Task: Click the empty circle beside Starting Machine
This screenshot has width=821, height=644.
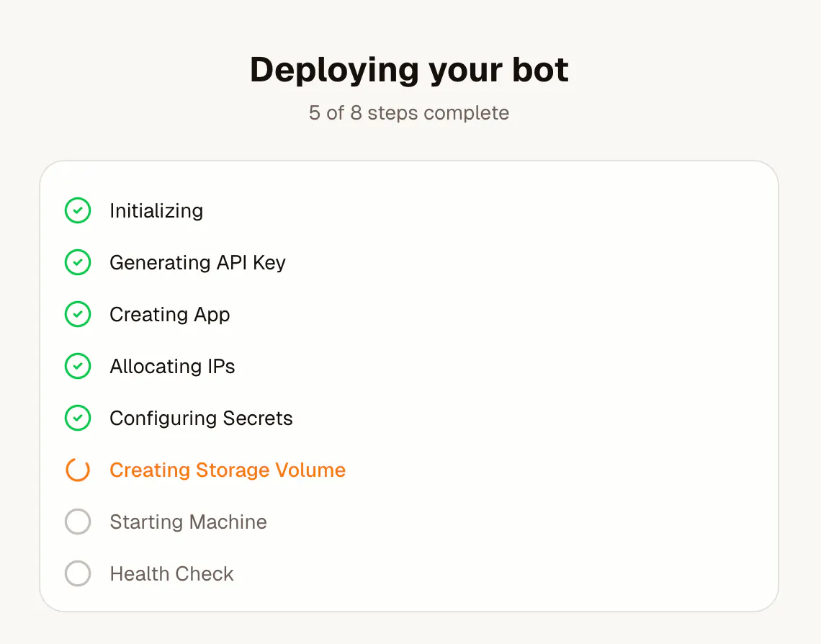Action: pos(78,522)
